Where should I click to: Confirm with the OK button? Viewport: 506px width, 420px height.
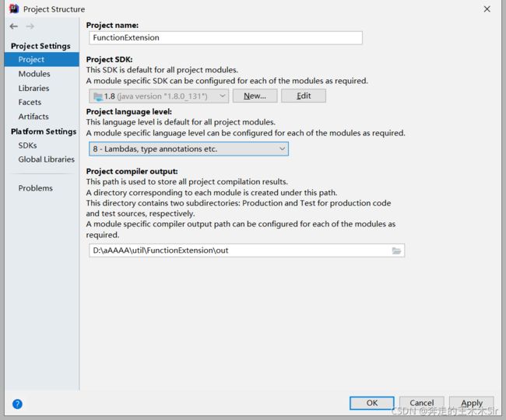(372, 403)
